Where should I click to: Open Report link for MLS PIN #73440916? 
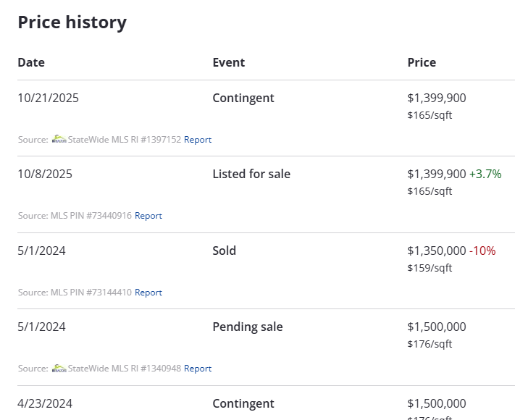tap(148, 216)
